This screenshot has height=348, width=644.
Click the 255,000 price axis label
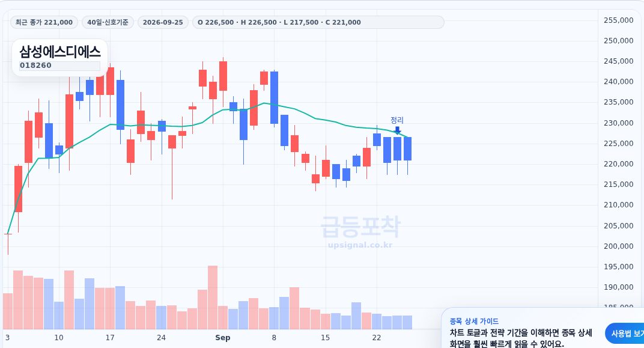coord(619,20)
